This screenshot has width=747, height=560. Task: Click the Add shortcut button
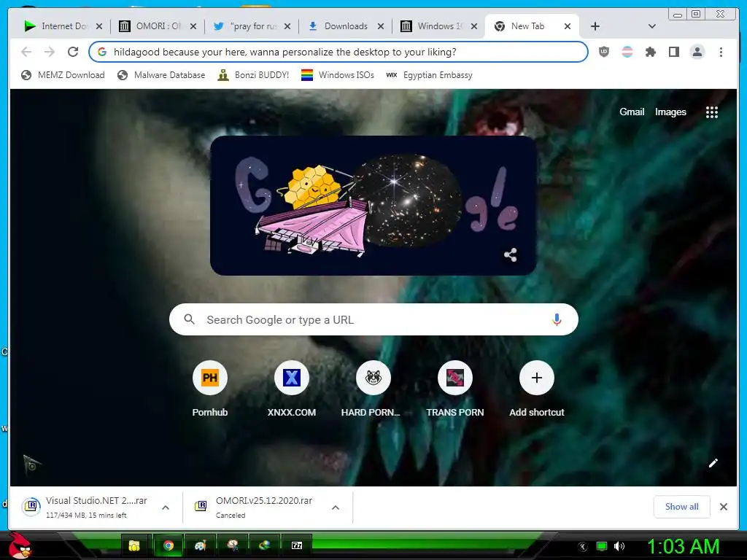537,388
